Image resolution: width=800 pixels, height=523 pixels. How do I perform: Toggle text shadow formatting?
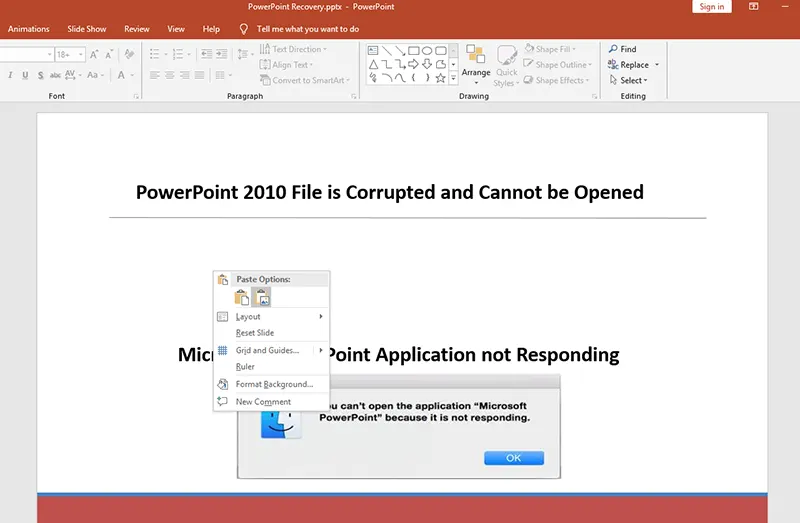pos(40,76)
